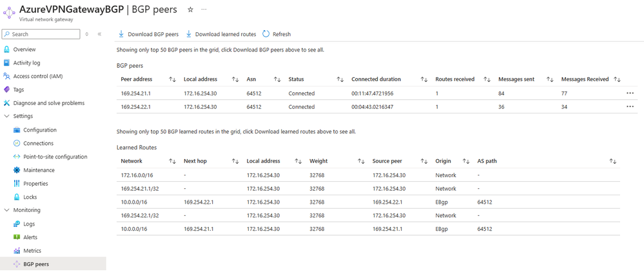Open Metrics under Monitoring

tap(32, 251)
